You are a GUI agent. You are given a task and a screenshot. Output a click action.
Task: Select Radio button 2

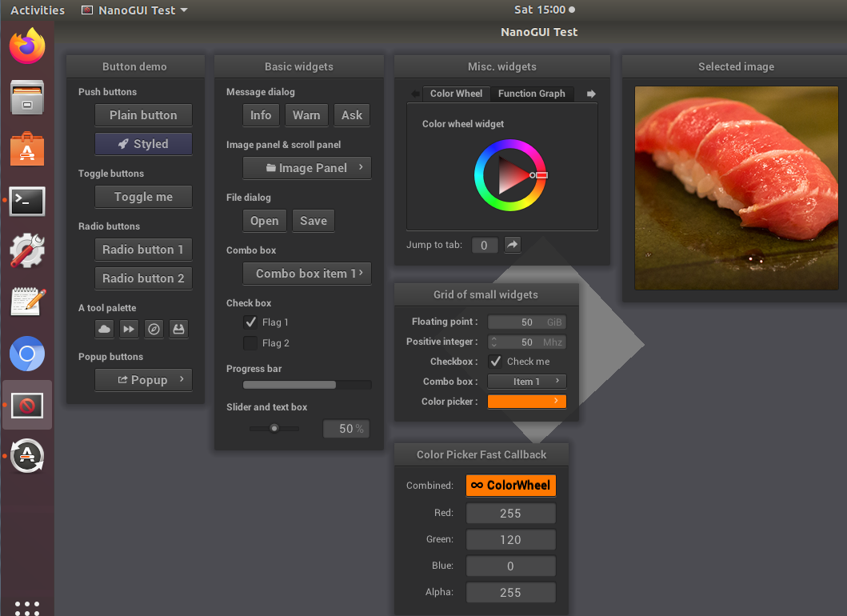143,278
